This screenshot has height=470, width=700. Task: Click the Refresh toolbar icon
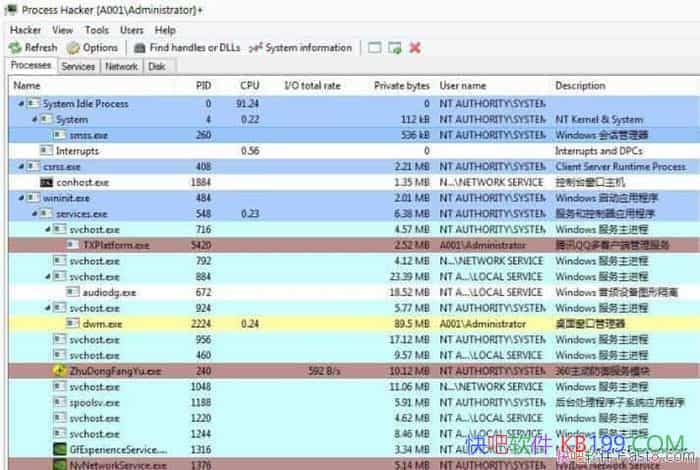(x=15, y=48)
